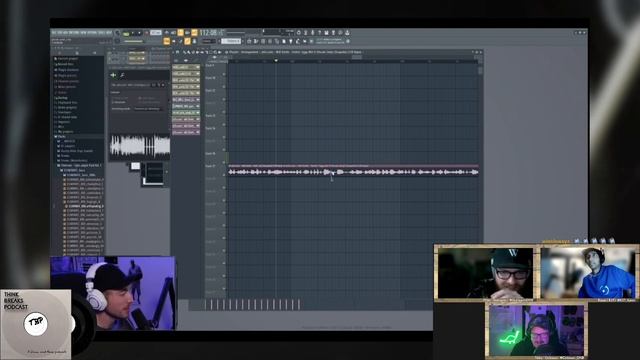Select the Mute tool in playlist toolbar
Screen dimensions: 640x360
point(197,52)
